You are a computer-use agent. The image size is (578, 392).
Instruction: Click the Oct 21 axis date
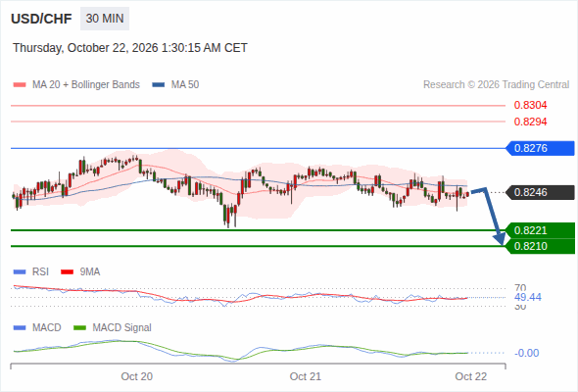[306, 376]
